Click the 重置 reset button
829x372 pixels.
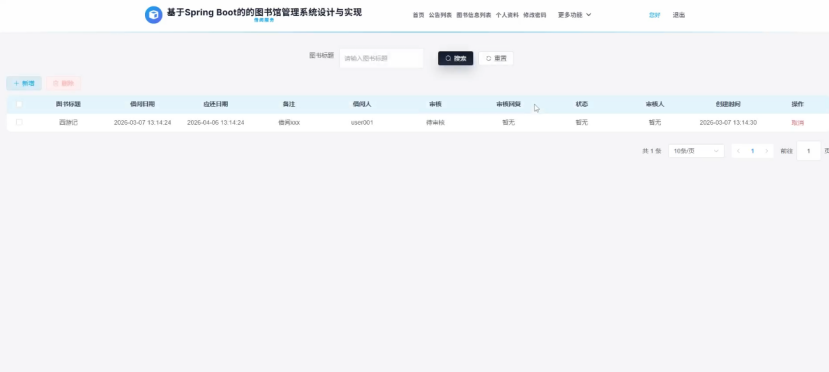click(496, 58)
